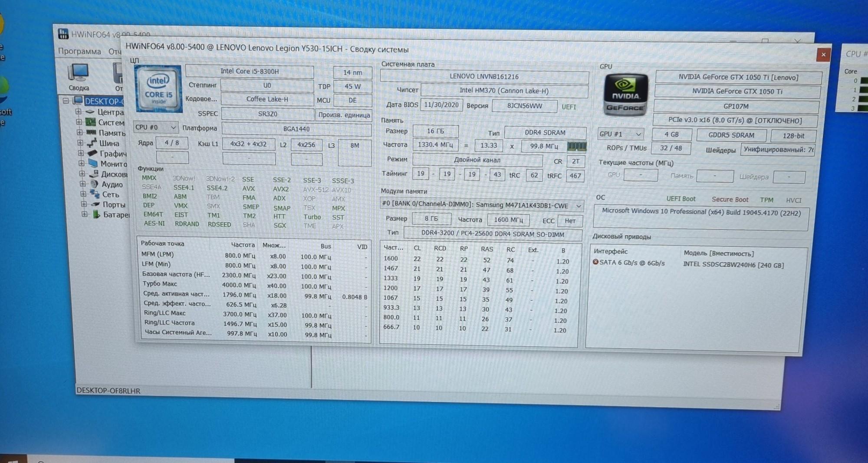Click the Intel HM370 chipset field
Viewport: 868px width, 463px height.
[504, 91]
